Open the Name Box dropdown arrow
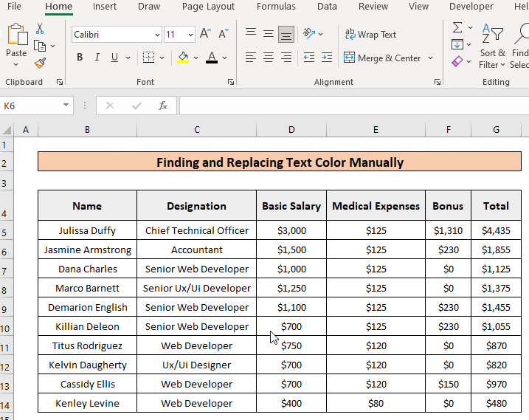This screenshot has height=420, width=529. 66,106
